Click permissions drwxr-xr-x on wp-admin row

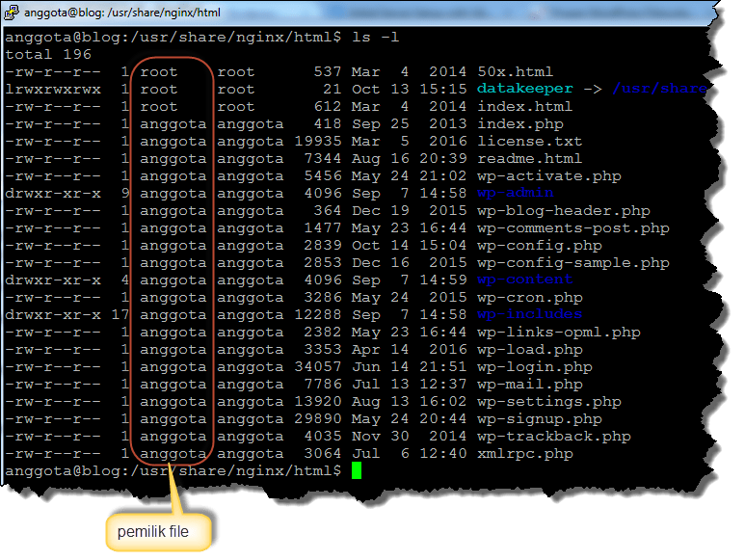tap(53, 194)
